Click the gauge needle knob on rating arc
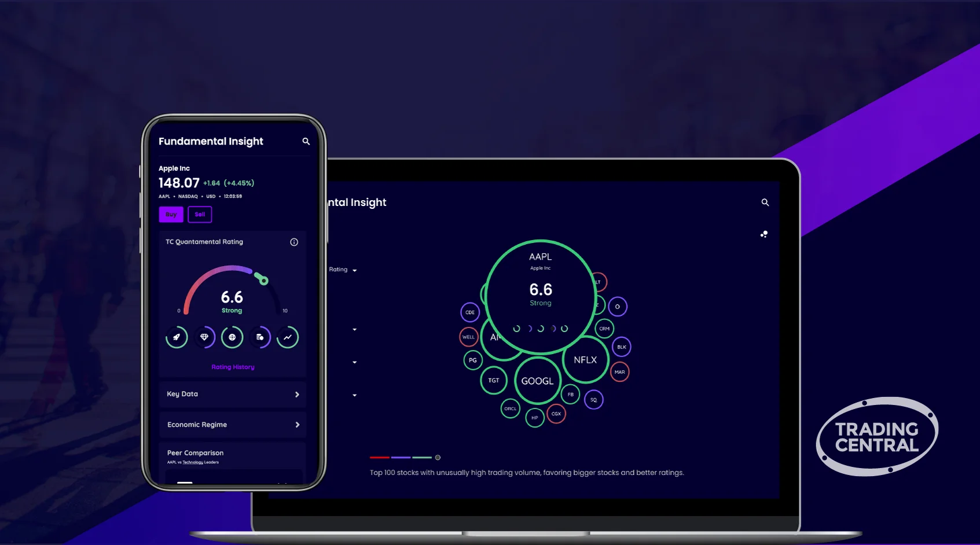The height and width of the screenshot is (545, 980). (264, 281)
